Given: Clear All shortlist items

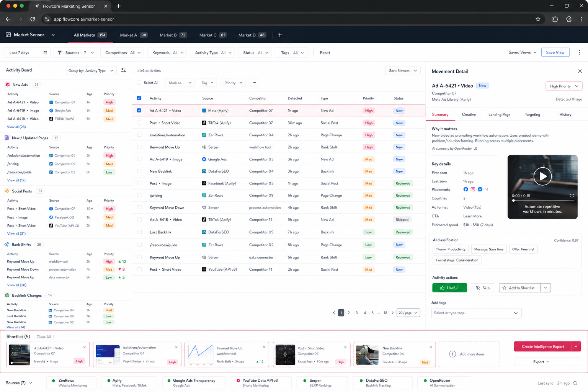Looking at the screenshot, I should (x=44, y=337).
